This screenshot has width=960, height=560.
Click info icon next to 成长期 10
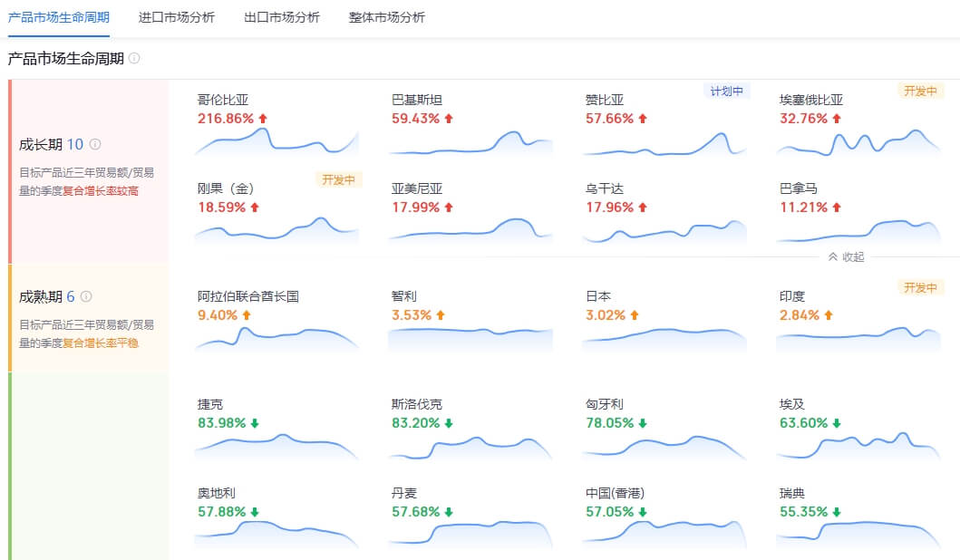pos(95,144)
